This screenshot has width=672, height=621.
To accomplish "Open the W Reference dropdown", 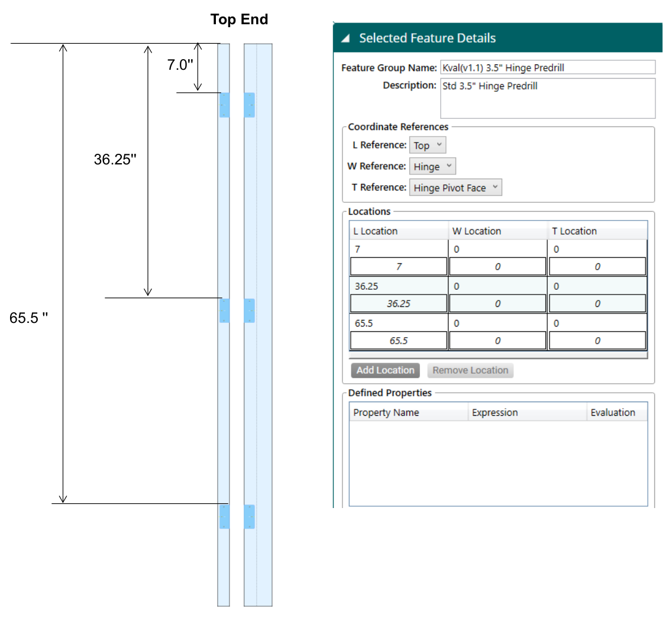I will point(432,166).
